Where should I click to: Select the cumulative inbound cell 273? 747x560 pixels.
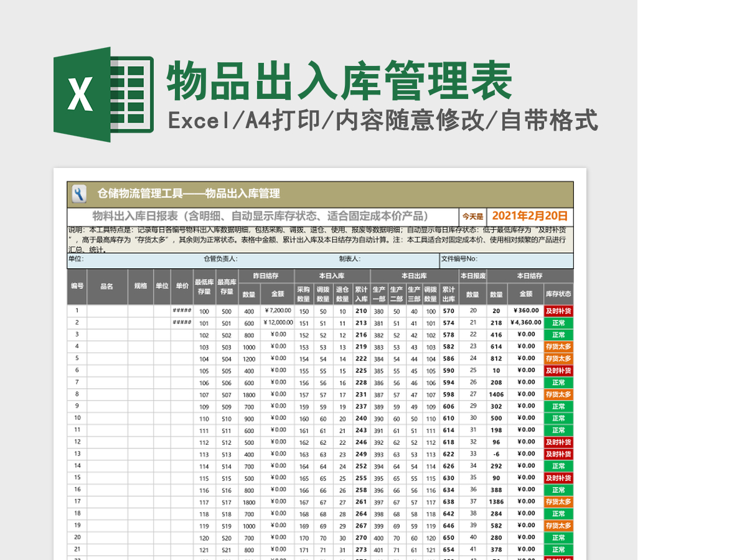pos(361,549)
